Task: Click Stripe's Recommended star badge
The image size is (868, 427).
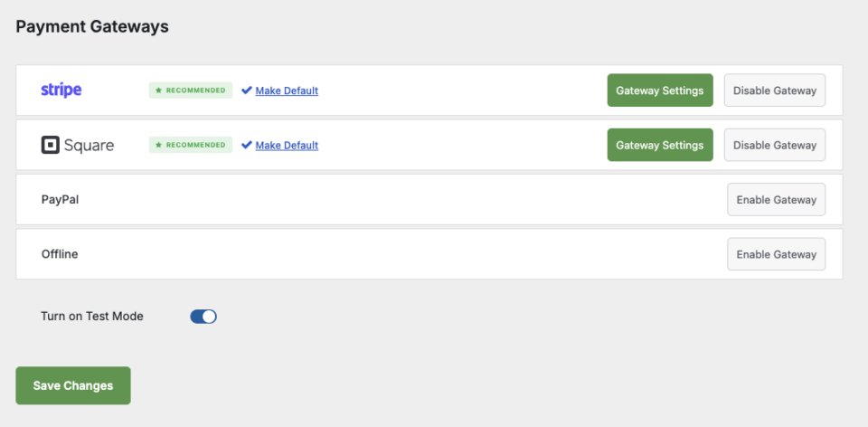Action: (191, 90)
